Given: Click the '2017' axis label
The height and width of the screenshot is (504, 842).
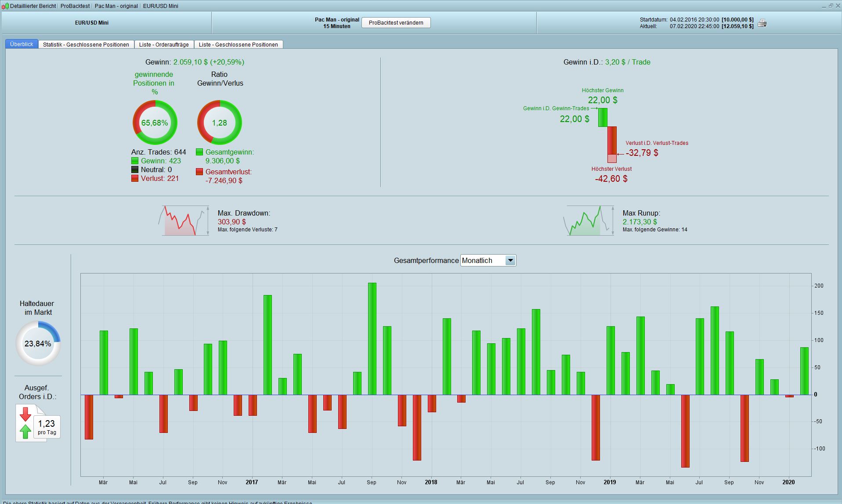Looking at the screenshot, I should 252,482.
